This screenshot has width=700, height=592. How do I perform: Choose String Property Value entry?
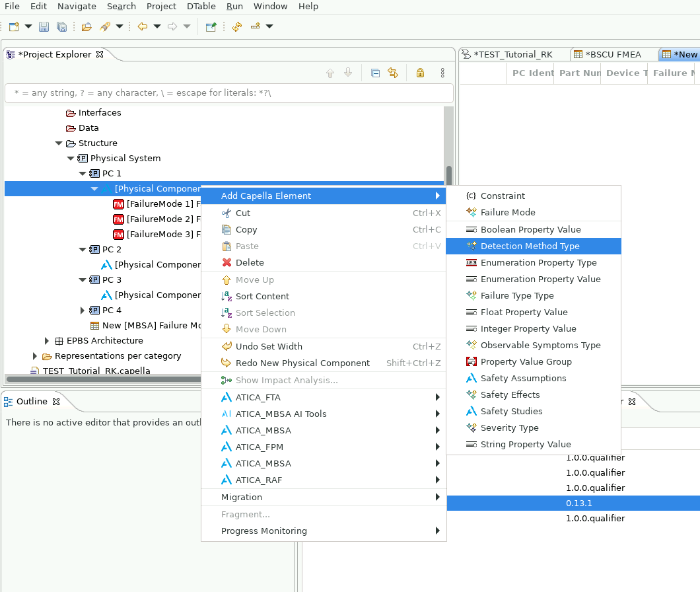[x=534, y=445]
